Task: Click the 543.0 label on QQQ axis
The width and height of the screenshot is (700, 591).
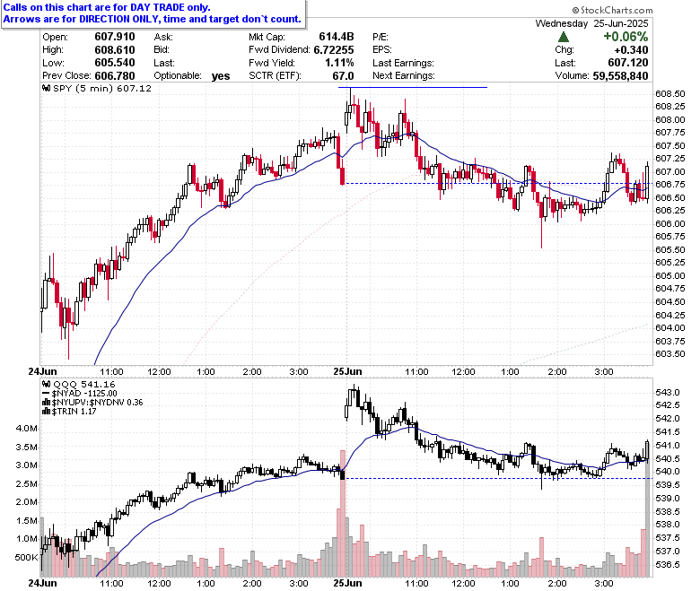Action: click(668, 393)
